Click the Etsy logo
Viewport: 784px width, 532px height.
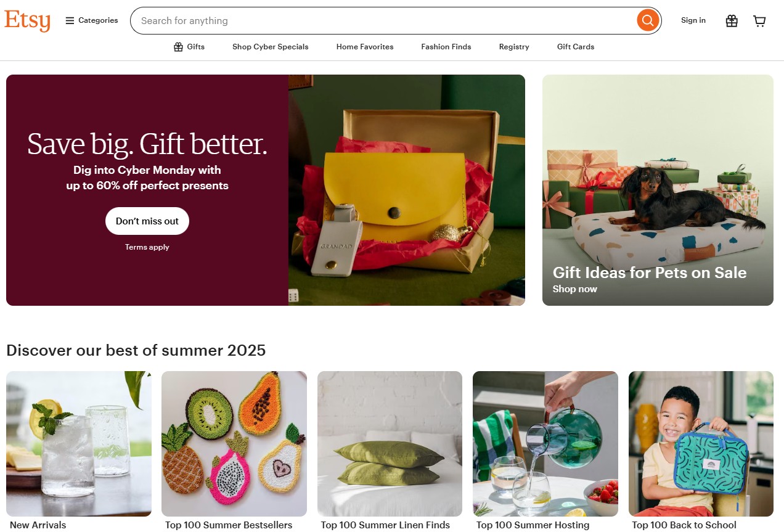(x=27, y=20)
